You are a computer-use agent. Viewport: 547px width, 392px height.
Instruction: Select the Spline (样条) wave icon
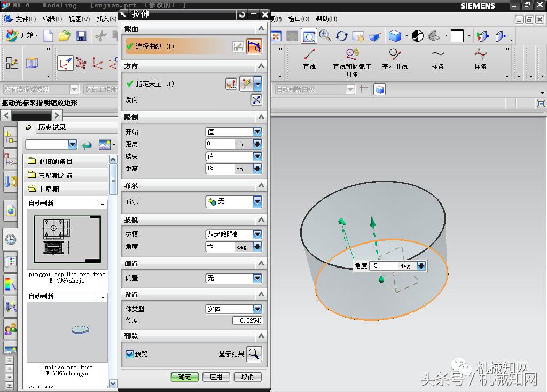(437, 53)
